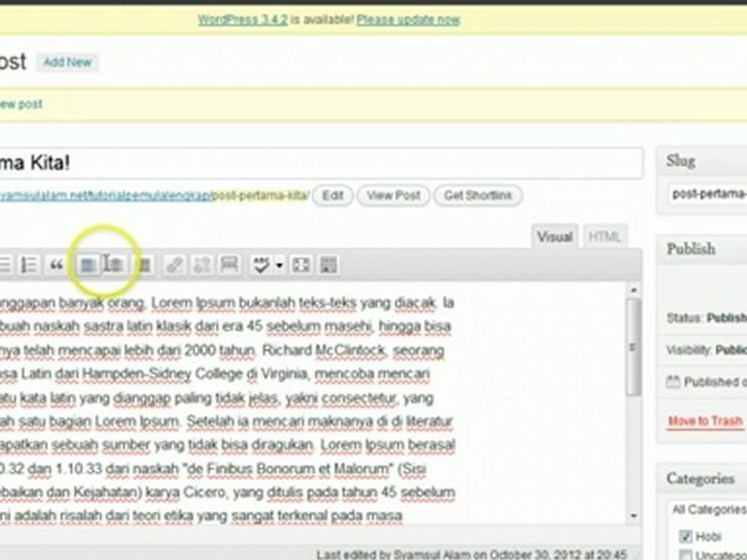Viewport: 747px width, 560px height.
Task: Insert a link with the chain icon
Action: point(174,264)
